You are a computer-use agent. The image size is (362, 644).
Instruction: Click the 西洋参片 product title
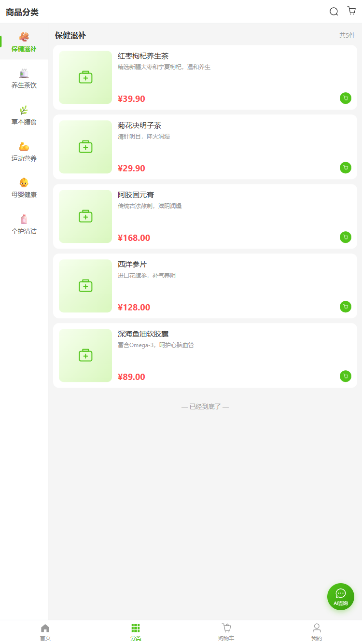[132, 265]
